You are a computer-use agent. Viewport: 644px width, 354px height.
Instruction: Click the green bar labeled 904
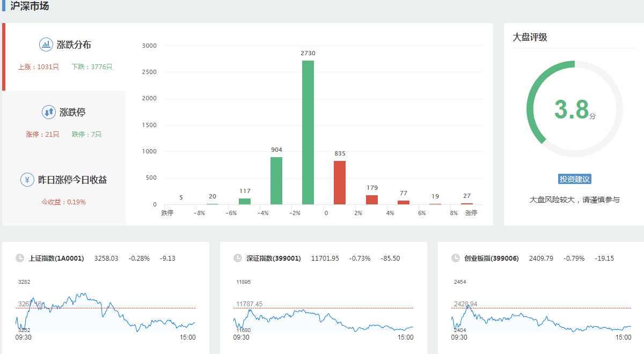(276, 181)
